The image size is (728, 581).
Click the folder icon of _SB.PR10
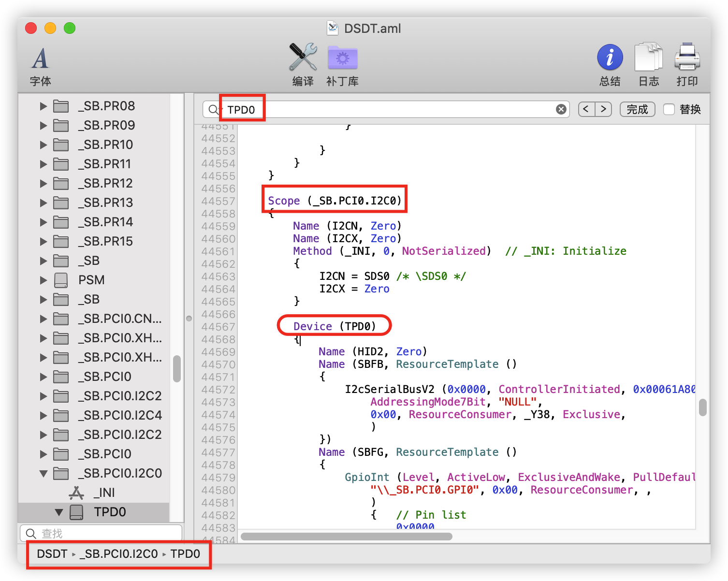pos(61,145)
